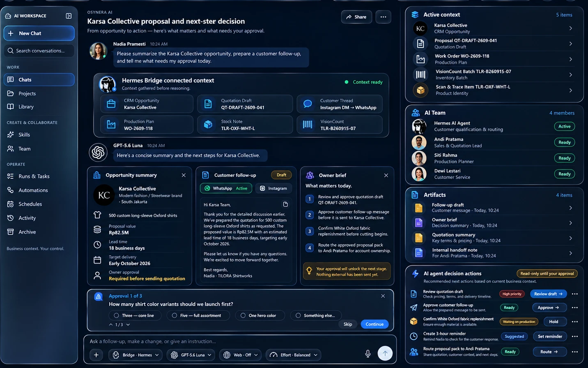Image resolution: width=588 pixels, height=368 pixels.
Task: Select the 'Three — core line' option
Action: point(135,315)
